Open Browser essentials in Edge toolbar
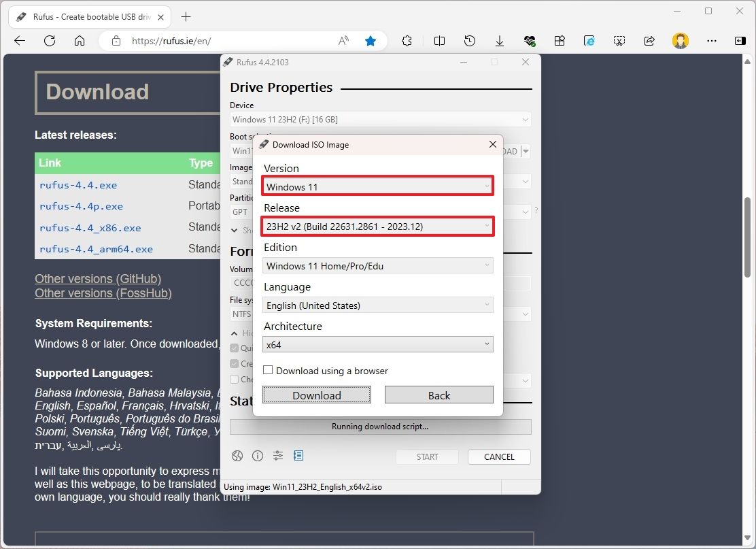This screenshot has height=549, width=756. click(530, 41)
